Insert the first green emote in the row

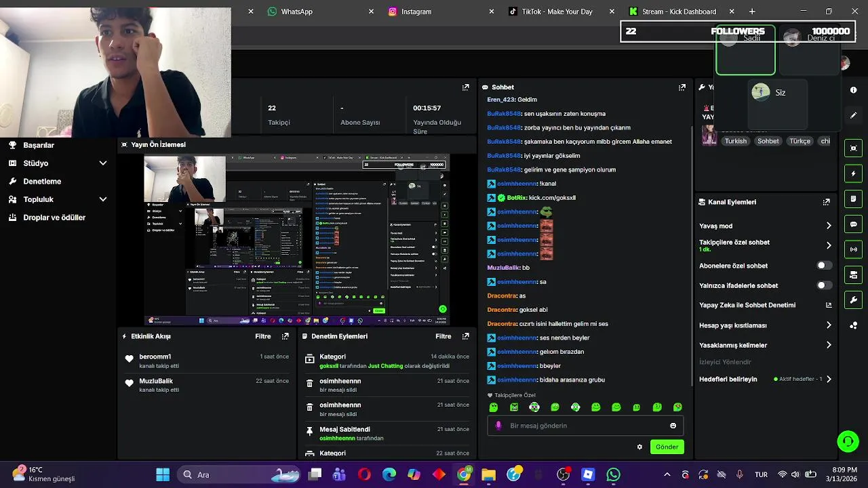click(494, 407)
